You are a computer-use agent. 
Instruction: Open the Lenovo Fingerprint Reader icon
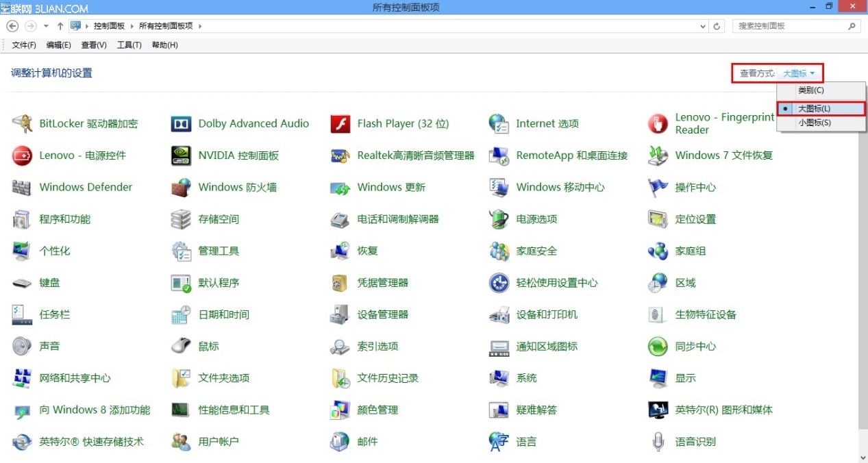(658, 124)
